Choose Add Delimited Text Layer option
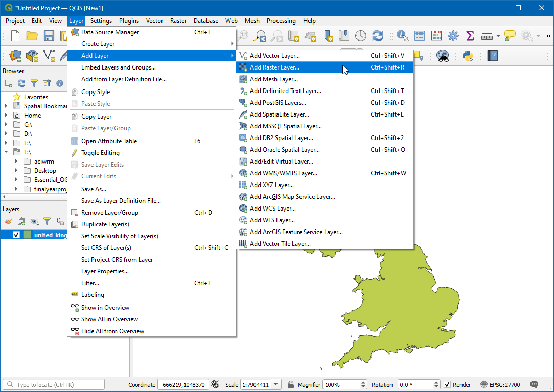 click(x=285, y=91)
